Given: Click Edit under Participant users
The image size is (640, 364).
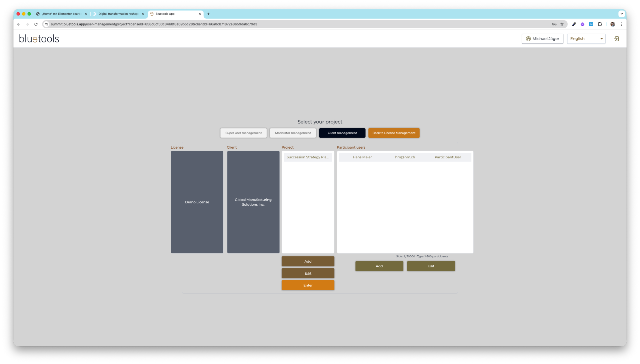Looking at the screenshot, I should tap(431, 266).
